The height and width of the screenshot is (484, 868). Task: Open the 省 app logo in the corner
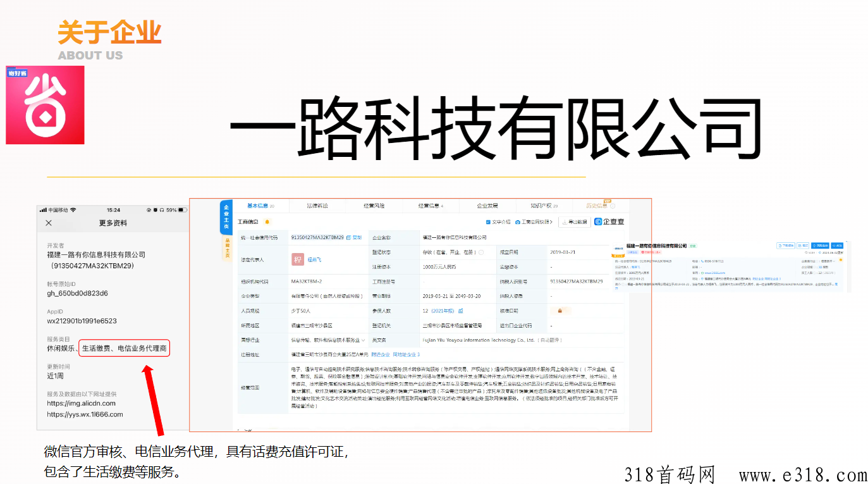tap(45, 105)
